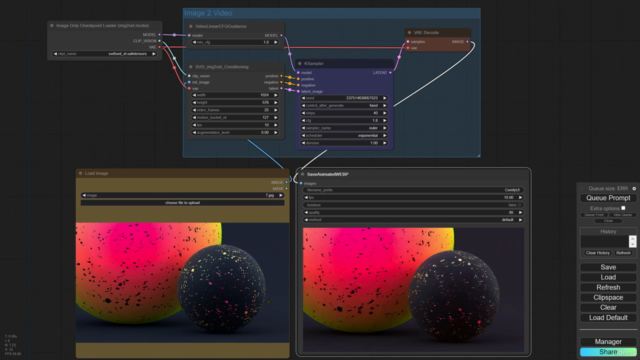Select next image file with right arrow
The image size is (640, 360).
[281, 195]
